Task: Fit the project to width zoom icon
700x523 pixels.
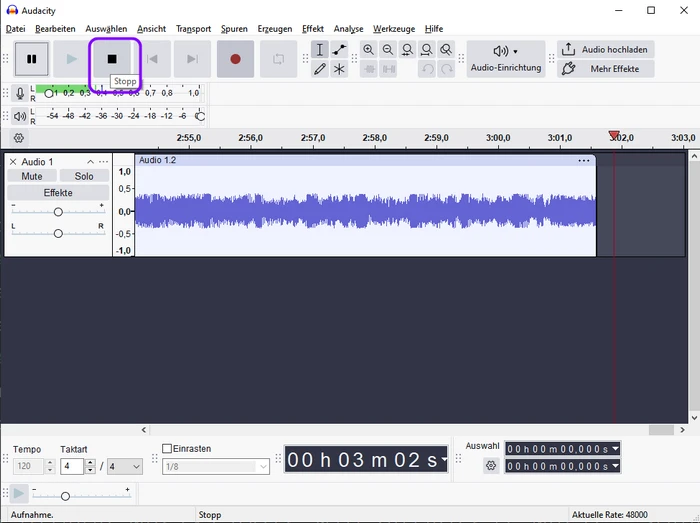Action: [427, 50]
